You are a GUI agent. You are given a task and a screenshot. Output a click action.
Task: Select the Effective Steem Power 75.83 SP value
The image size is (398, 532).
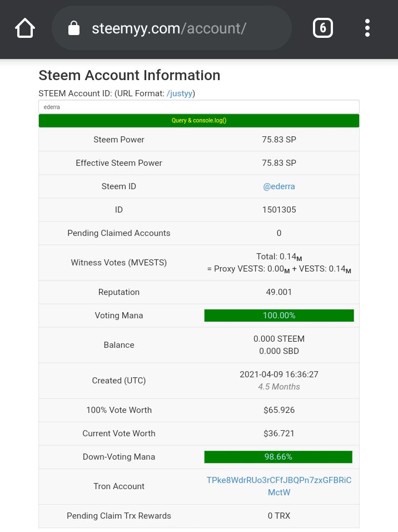(279, 163)
